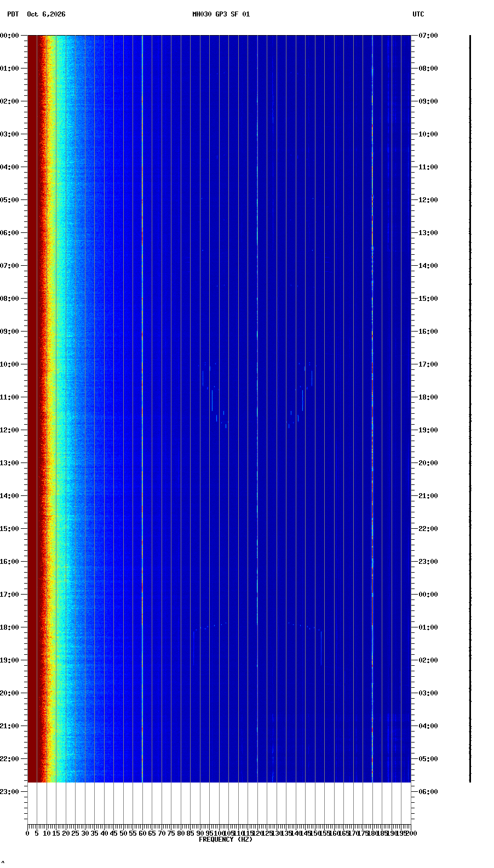Image resolution: width=494 pixels, height=868 pixels.
Task: Click the 18:00 PDT time label
Action: click(x=9, y=627)
